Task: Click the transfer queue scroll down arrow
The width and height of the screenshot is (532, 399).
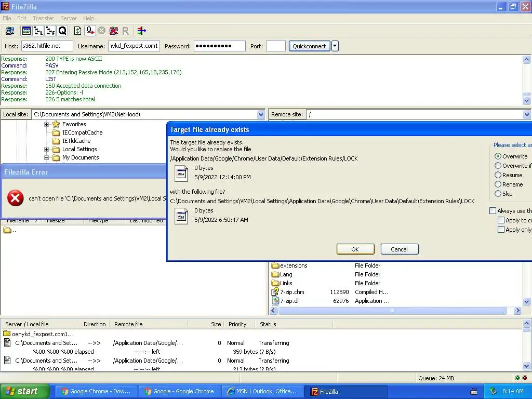Action: [527, 366]
